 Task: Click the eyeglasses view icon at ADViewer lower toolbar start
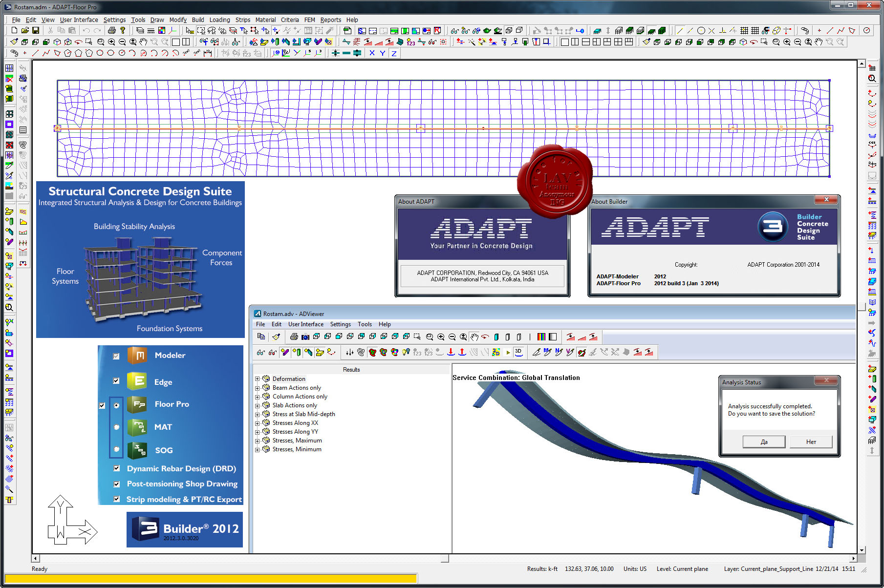[261, 352]
